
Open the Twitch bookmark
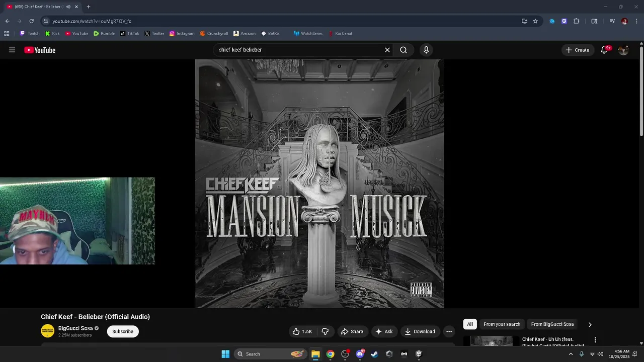30,34
